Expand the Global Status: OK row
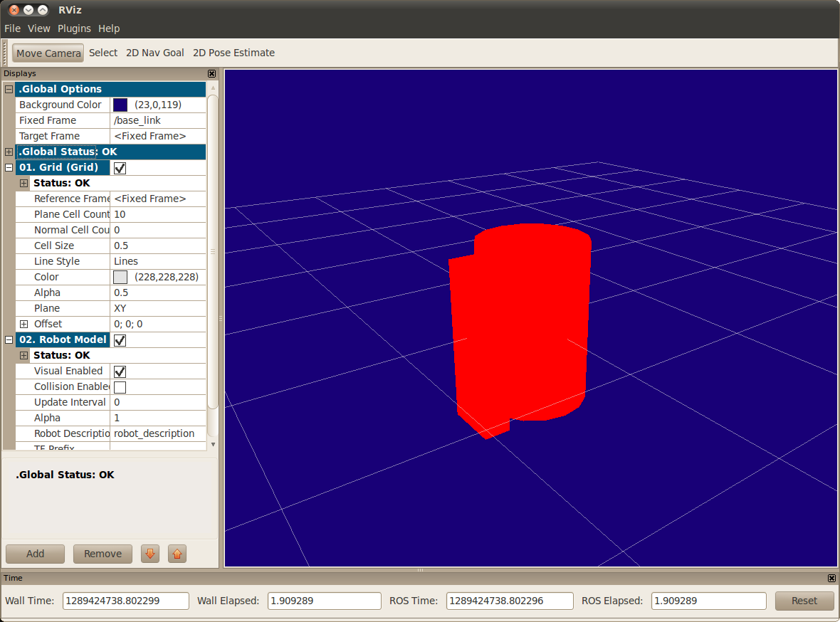Image resolution: width=840 pixels, height=622 pixels. [9, 152]
